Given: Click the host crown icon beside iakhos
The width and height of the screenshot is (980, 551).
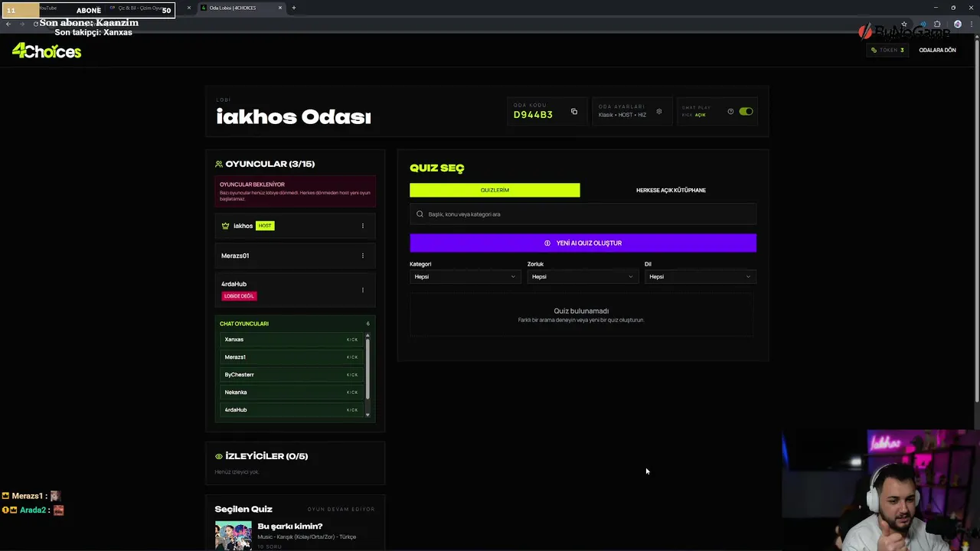Looking at the screenshot, I should coord(225,226).
